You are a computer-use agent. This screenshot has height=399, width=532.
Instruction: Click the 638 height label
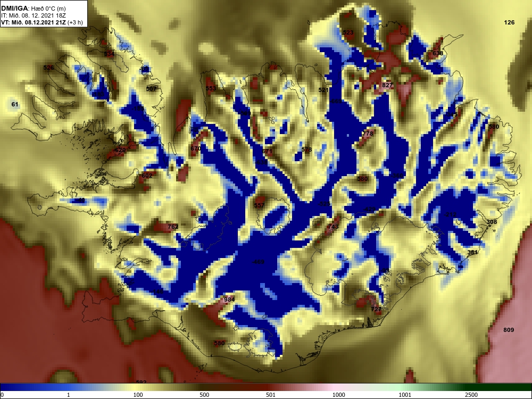[438, 53]
